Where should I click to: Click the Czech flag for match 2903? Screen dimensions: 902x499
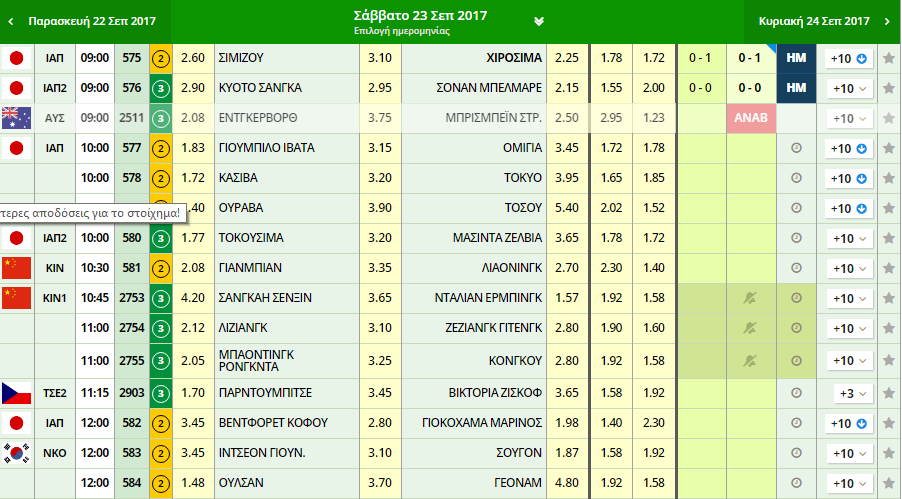(x=16, y=393)
